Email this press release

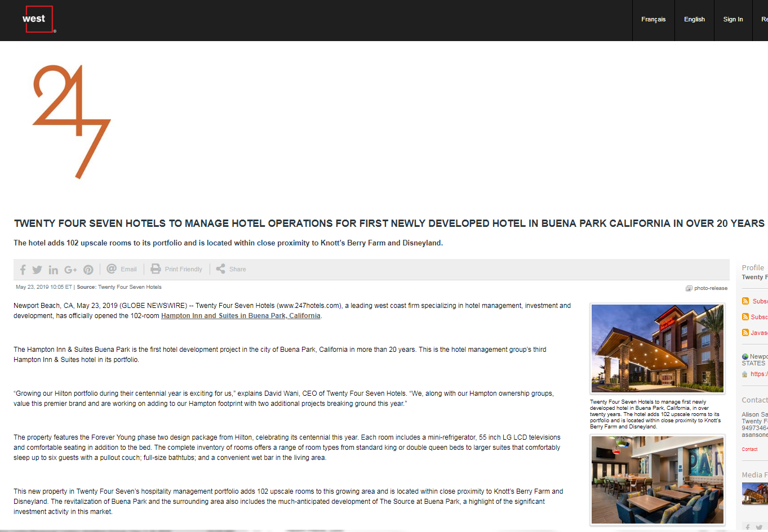(122, 269)
